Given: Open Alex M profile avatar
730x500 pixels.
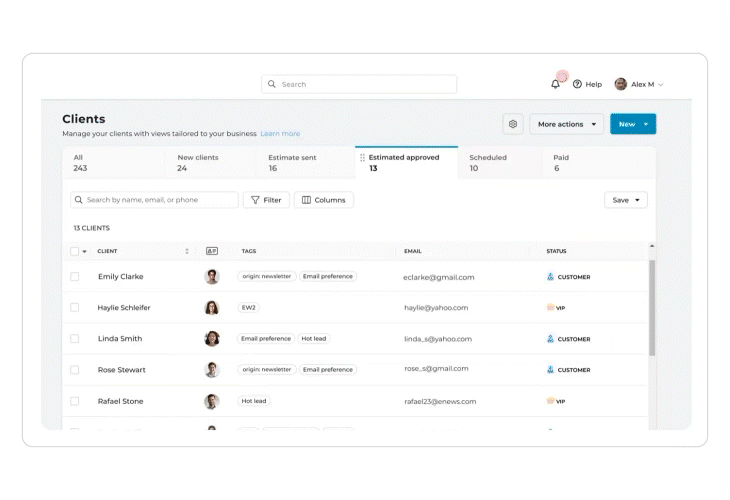Looking at the screenshot, I should (621, 84).
